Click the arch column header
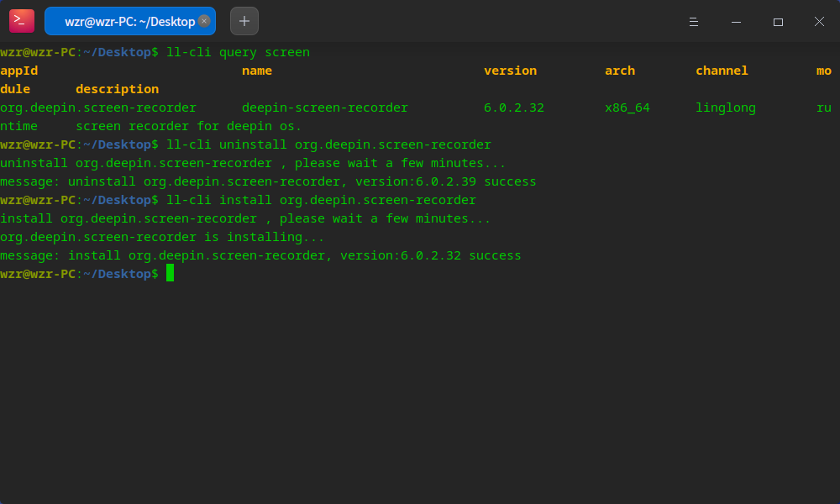 620,71
